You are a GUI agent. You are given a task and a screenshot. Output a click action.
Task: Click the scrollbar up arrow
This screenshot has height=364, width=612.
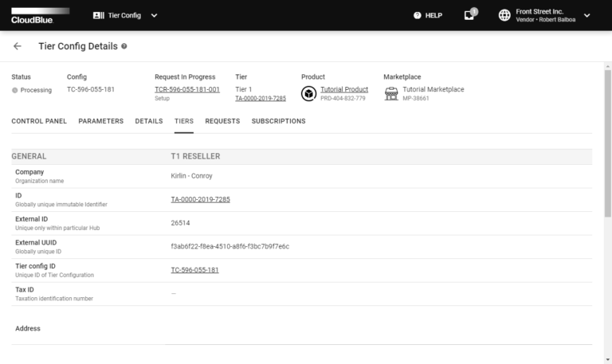608,66
